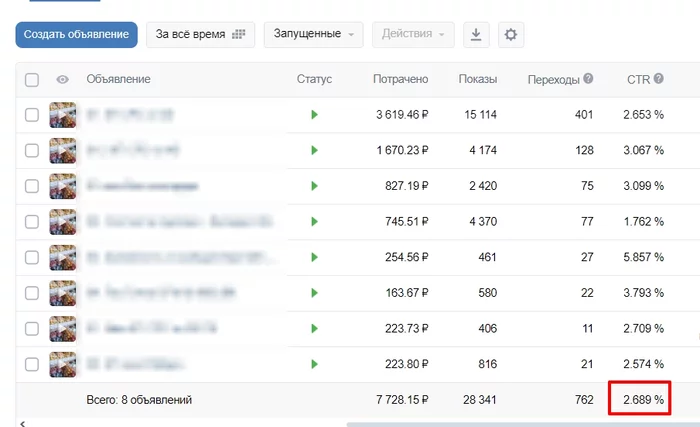Viewport: 700px width, 427px height.
Task: Check the box for the 745.51 ₽ row
Action: pyautogui.click(x=32, y=222)
